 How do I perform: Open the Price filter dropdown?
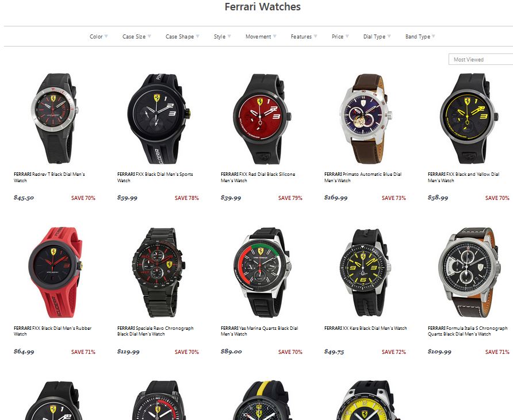tap(340, 37)
